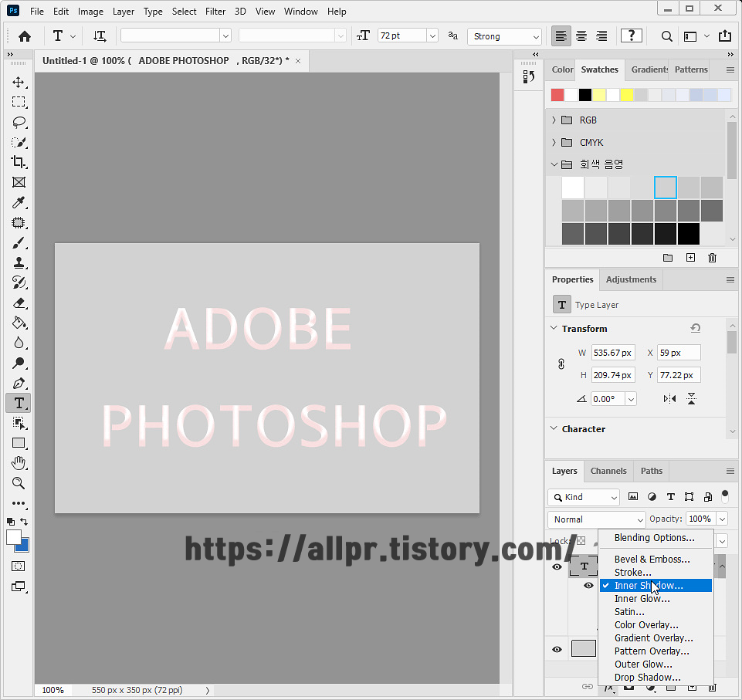This screenshot has width=742, height=700.
Task: Open the Filter menu
Action: [x=215, y=12]
